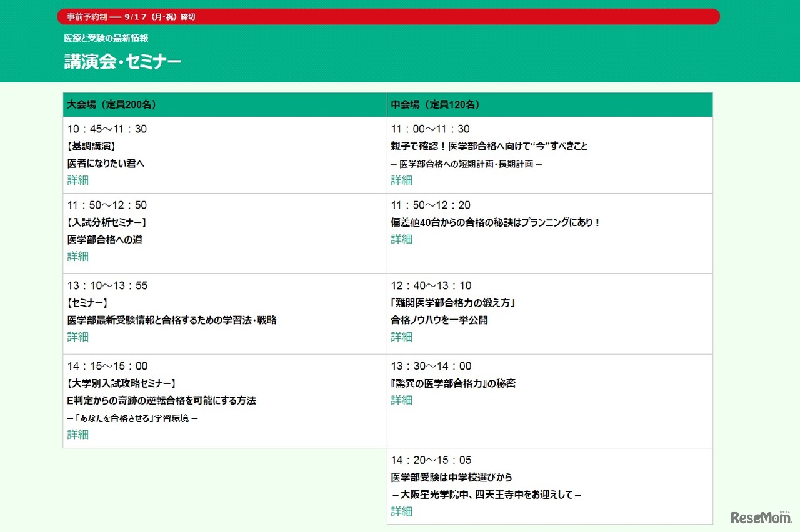Click the 大会場（定員200名） column header
This screenshot has height=532, width=800.
225,105
